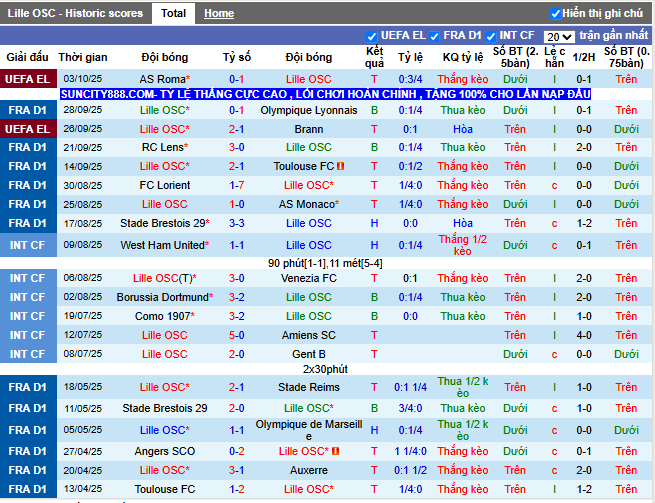Open AS Roma team link

coord(162,79)
